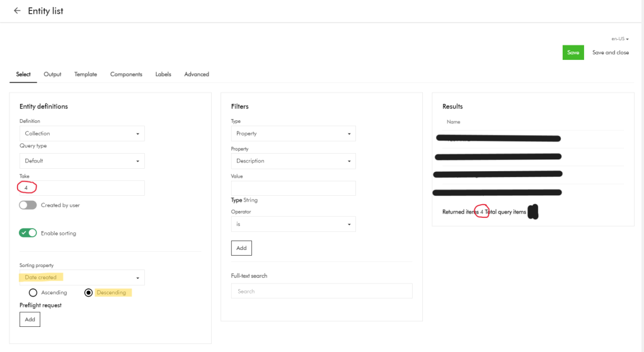644x352 pixels.
Task: Open the en-US language selector
Action: (620, 39)
